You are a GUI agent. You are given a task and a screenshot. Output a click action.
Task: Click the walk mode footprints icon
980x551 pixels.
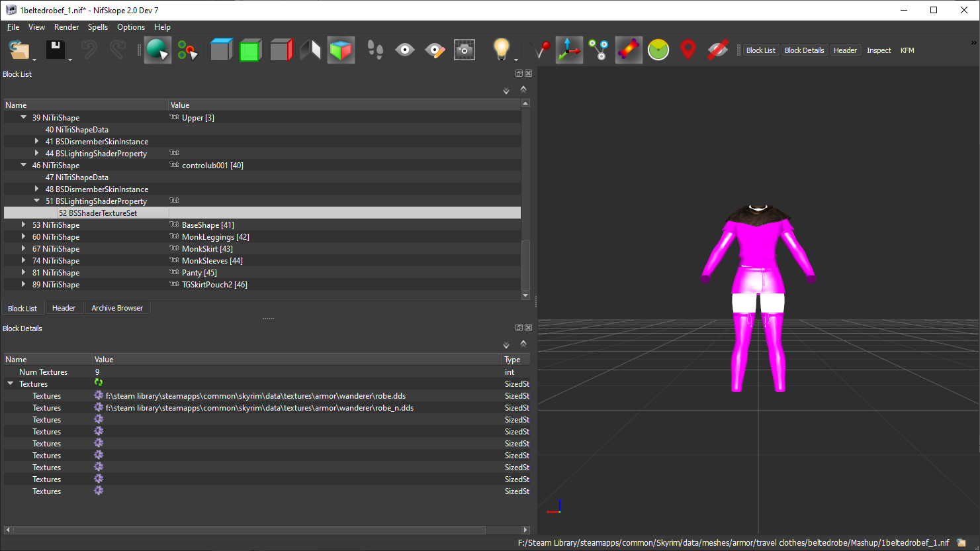[375, 50]
